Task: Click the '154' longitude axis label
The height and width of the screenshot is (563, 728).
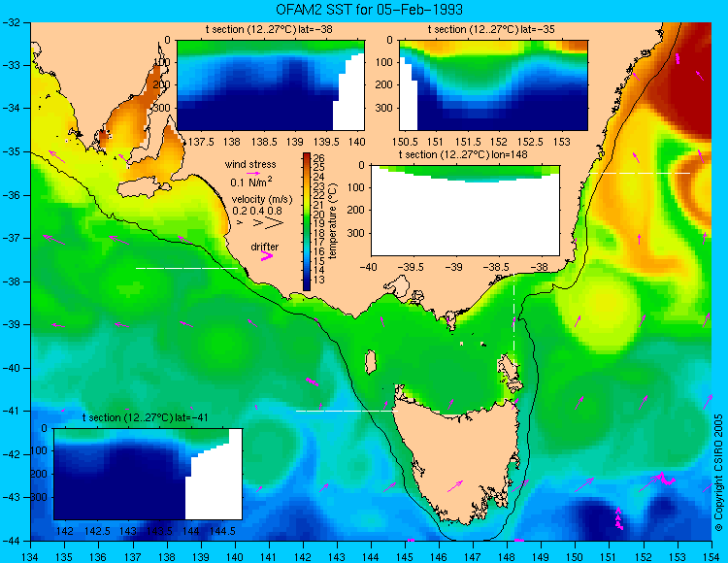Action: point(711,556)
